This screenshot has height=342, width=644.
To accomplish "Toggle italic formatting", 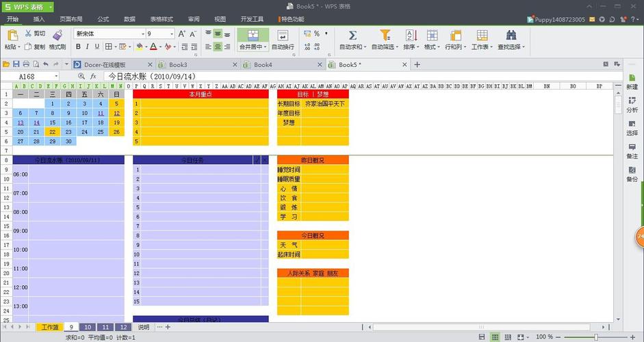I will [x=88, y=47].
